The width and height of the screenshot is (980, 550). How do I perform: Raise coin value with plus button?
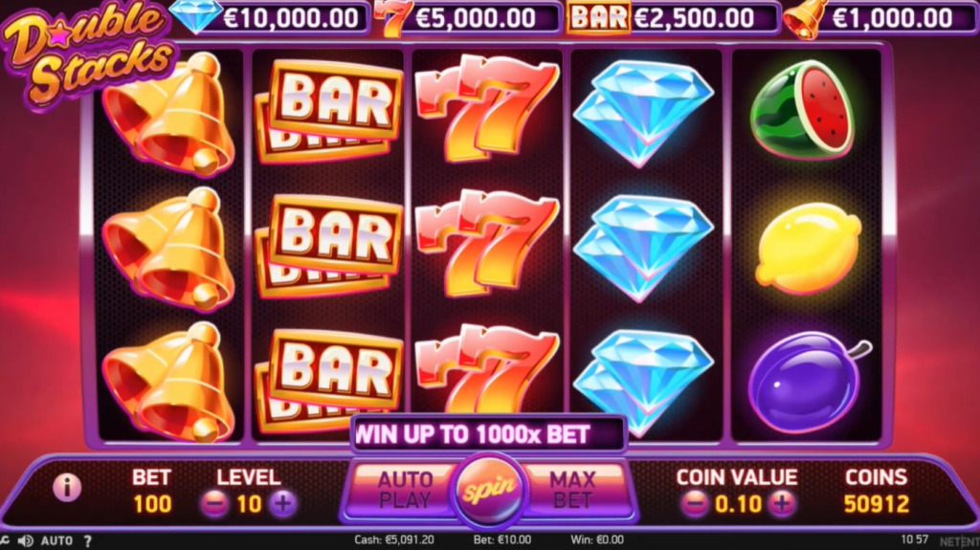782,504
